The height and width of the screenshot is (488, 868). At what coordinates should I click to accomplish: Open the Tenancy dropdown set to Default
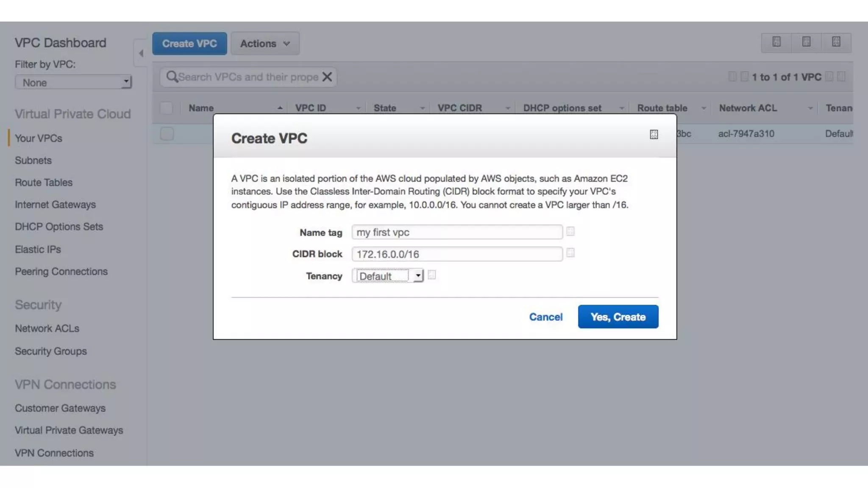click(x=387, y=276)
